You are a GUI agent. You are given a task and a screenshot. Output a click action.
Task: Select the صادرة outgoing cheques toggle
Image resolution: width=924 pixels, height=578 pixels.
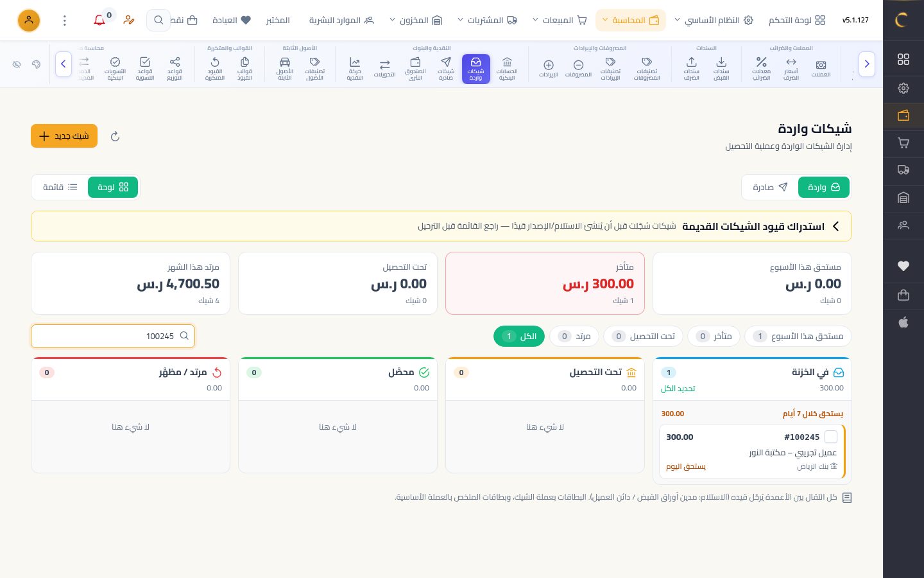770,187
